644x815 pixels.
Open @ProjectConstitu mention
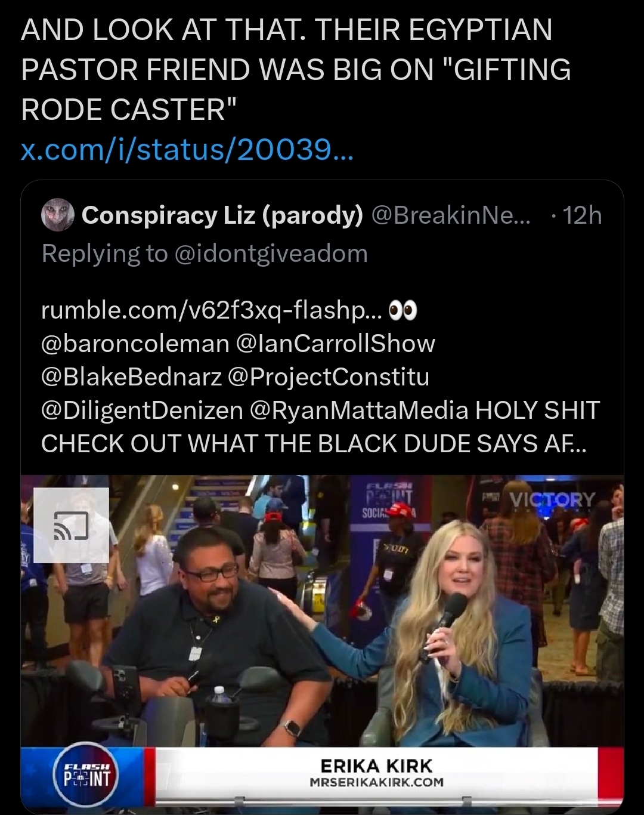pos(329,377)
